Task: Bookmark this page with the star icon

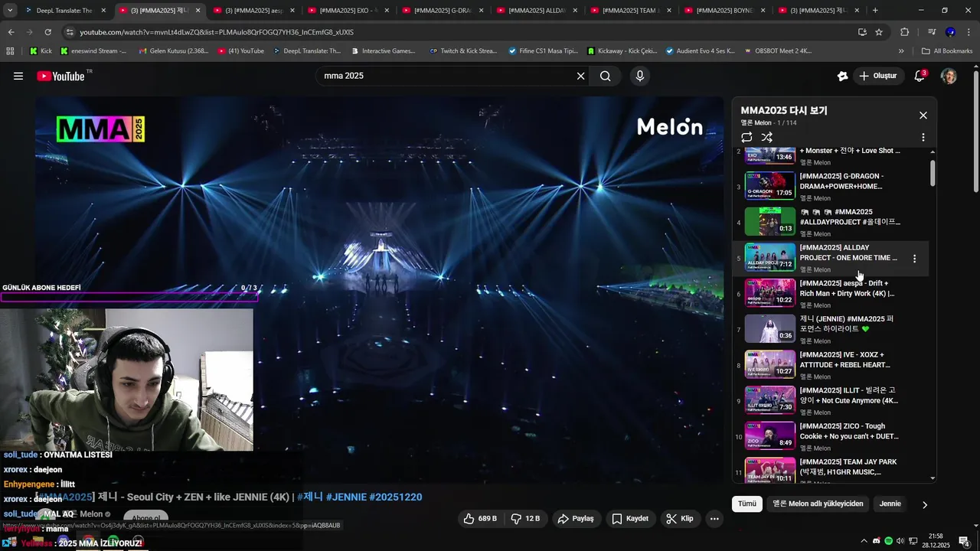Action: [x=879, y=32]
